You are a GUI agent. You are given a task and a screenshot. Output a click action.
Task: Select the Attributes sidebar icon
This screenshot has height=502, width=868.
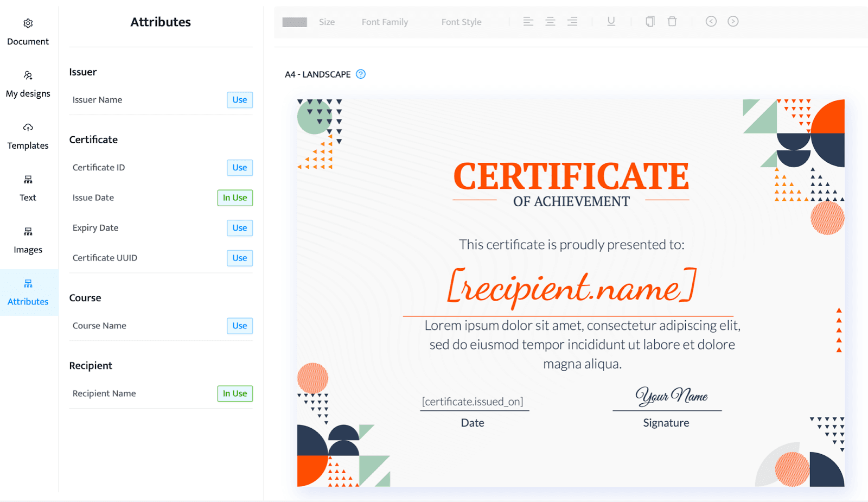coord(28,284)
